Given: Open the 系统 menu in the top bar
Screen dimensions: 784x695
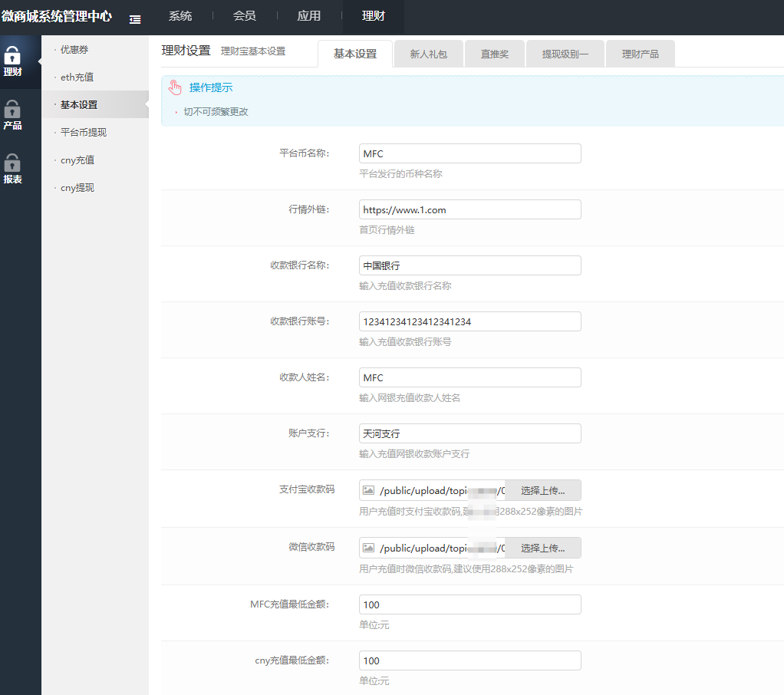Looking at the screenshot, I should click(180, 16).
